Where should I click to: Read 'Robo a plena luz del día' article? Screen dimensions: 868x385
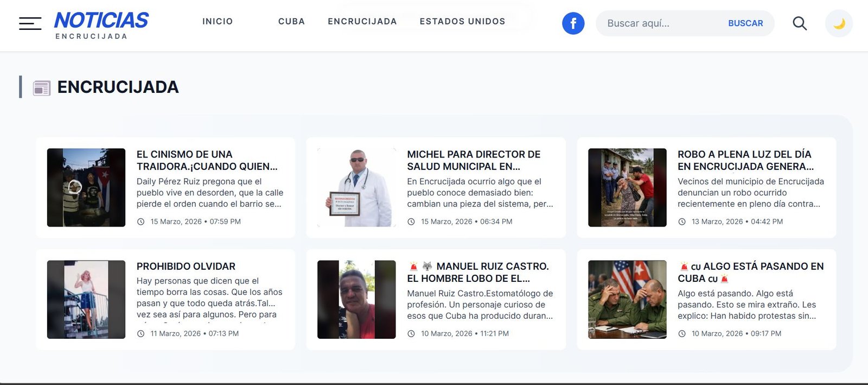point(745,160)
